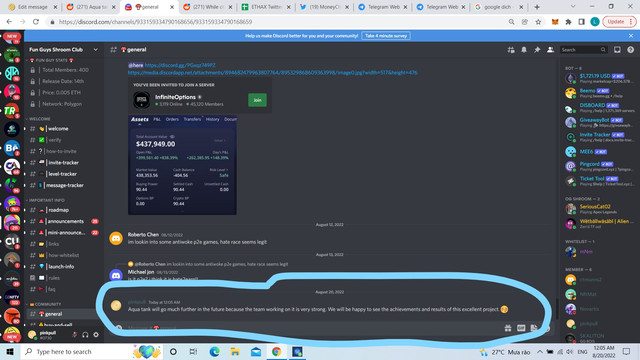Take the 4 minute survey
Screen dimensions: 640x360
(x=386, y=36)
